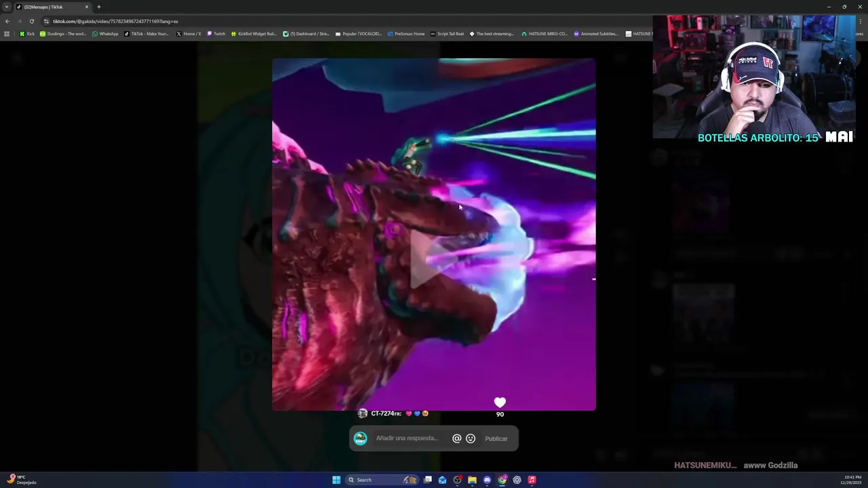Open the 'TikTok - Make Your...' bookmark
Image resolution: width=868 pixels, height=488 pixels.
146,34
